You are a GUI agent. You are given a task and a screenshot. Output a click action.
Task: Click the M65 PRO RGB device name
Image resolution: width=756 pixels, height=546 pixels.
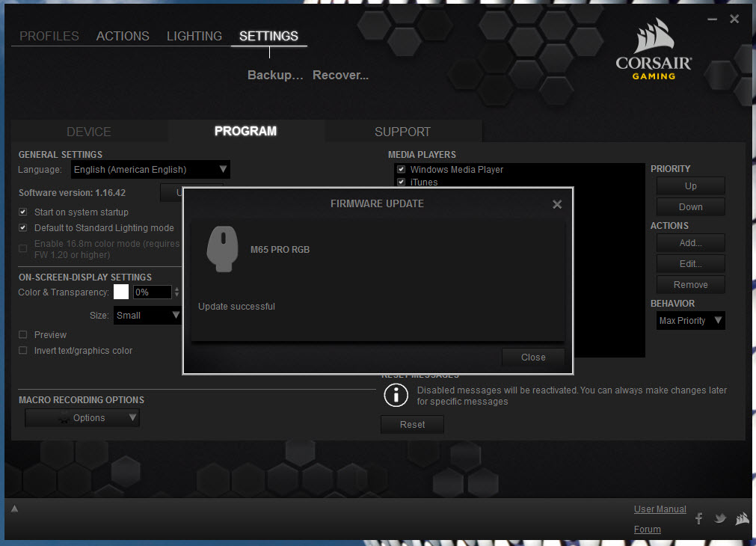point(280,250)
